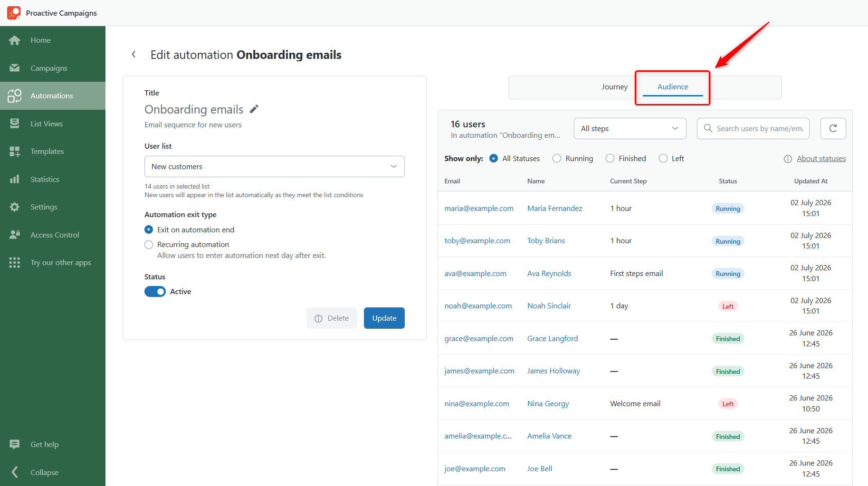The height and width of the screenshot is (486, 868).
Task: Show only Running users
Action: (x=557, y=159)
